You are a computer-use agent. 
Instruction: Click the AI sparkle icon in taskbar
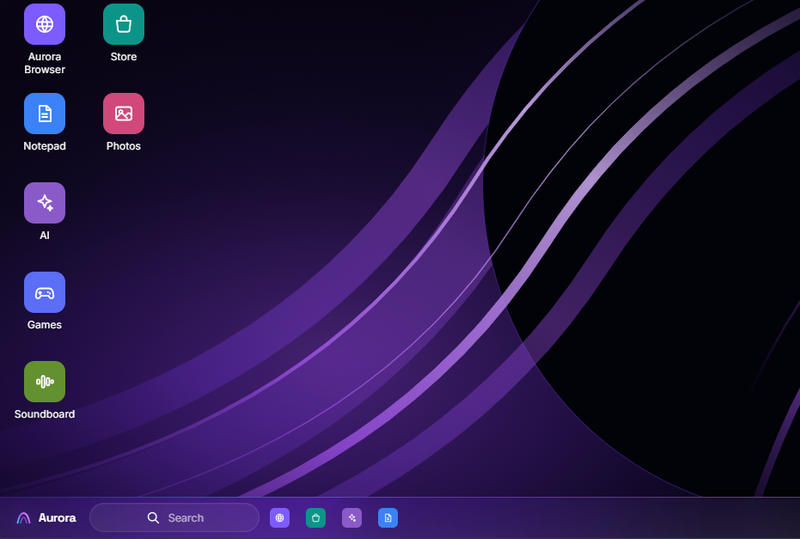pos(352,518)
